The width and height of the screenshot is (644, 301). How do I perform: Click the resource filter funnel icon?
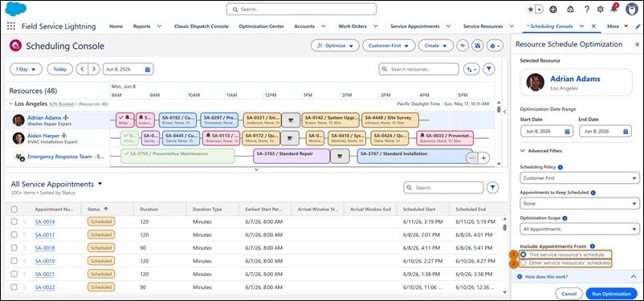pyautogui.click(x=488, y=69)
